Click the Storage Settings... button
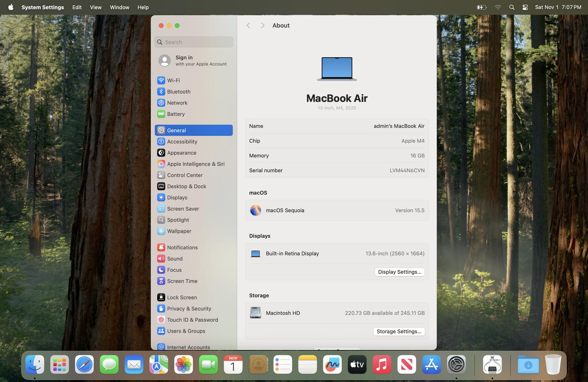This screenshot has height=382, width=588. 399,331
